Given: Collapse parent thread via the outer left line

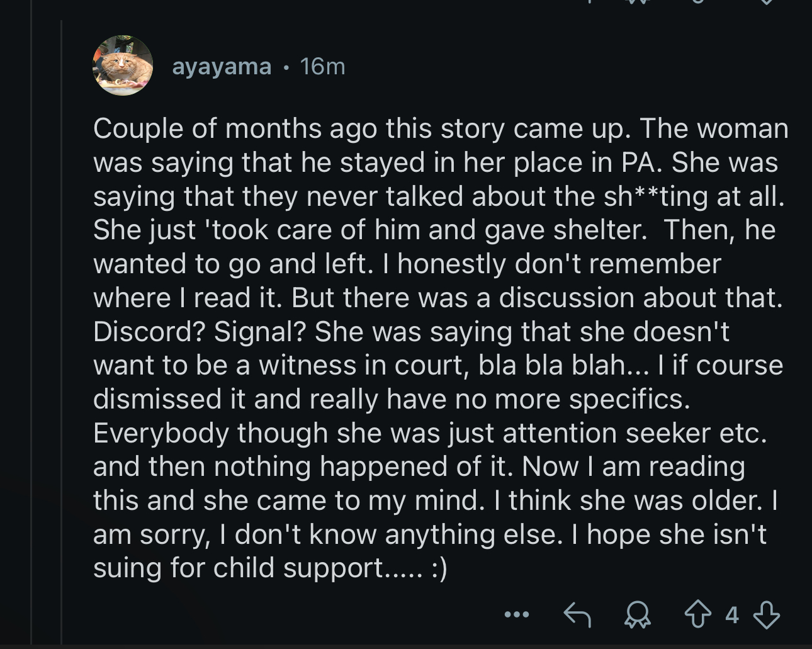Looking at the screenshot, I should click(x=30, y=324).
